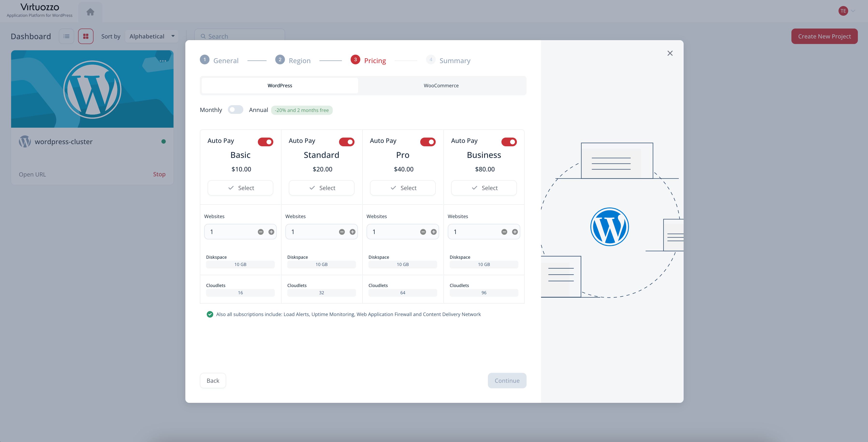Switch to list view icon
The image size is (868, 442).
(x=66, y=36)
